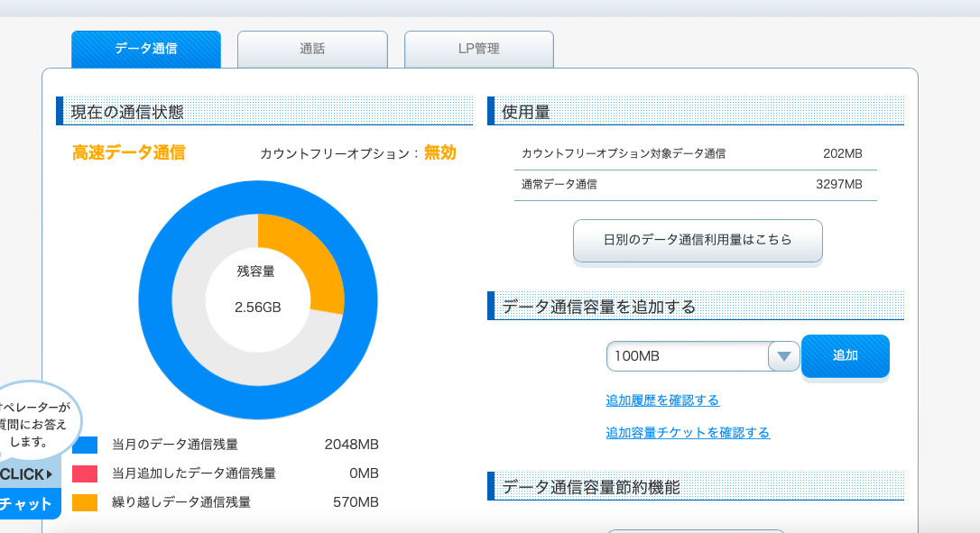Click the orange 無効 count-free status

pyautogui.click(x=440, y=152)
